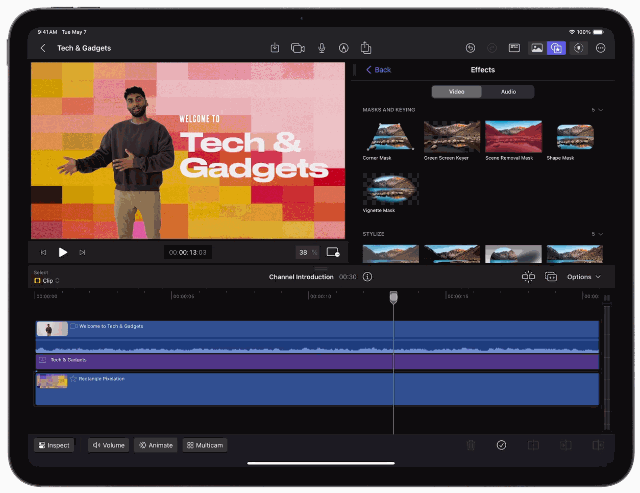The width and height of the screenshot is (640, 493).
Task: Select the Vignette Mask effect
Action: click(391, 193)
